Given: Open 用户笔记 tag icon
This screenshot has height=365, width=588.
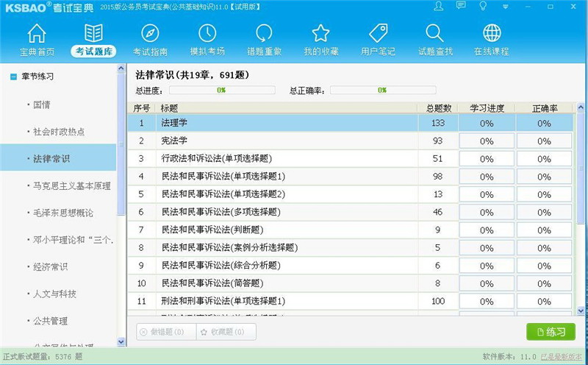Looking at the screenshot, I should click(x=378, y=40).
